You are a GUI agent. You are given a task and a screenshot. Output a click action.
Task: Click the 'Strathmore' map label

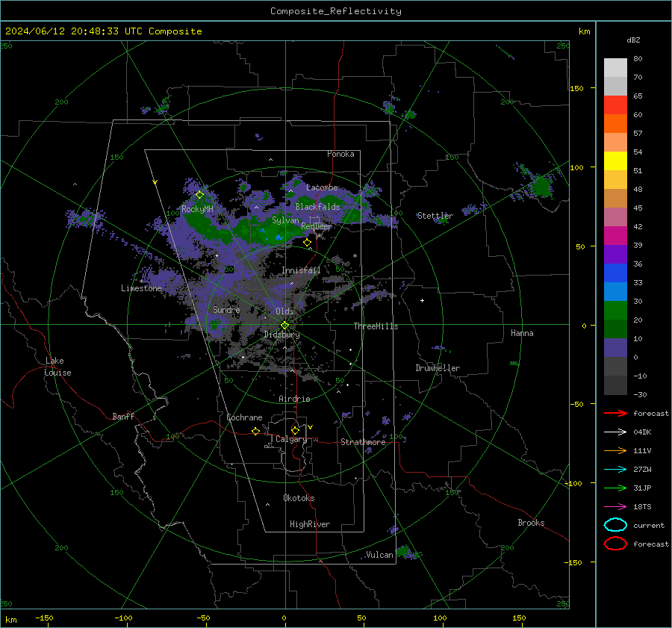pos(363,442)
